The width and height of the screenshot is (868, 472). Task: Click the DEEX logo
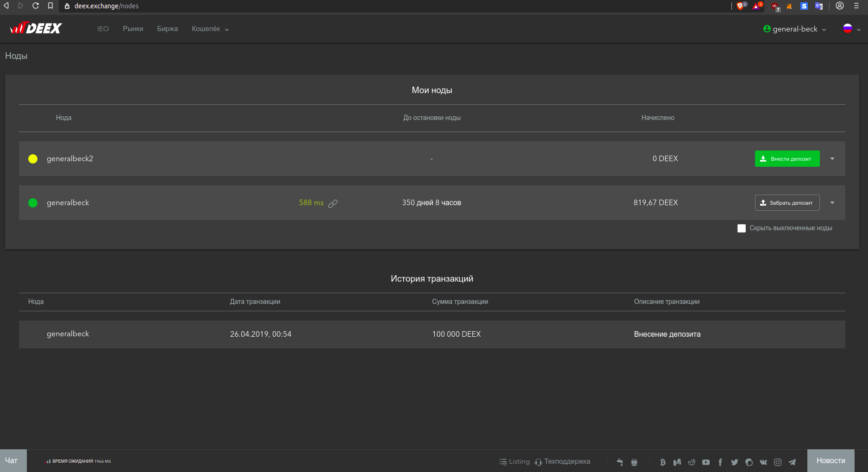point(36,28)
